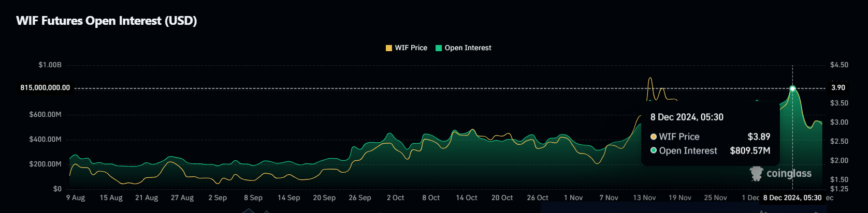Click the 1 Dec date label
This screenshot has width=868, height=213.
(x=750, y=197)
